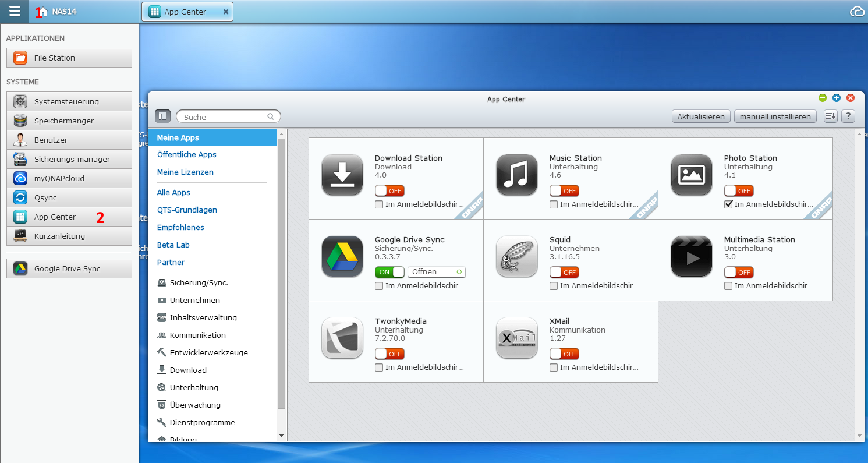Open myQNAPcloud from the menu
Screen dimensions: 868x463
[x=69, y=178]
